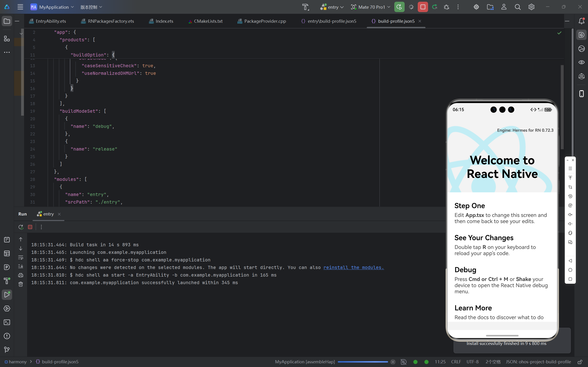This screenshot has width=588, height=367.
Task: Click reinstall the modules link
Action: (x=354, y=267)
